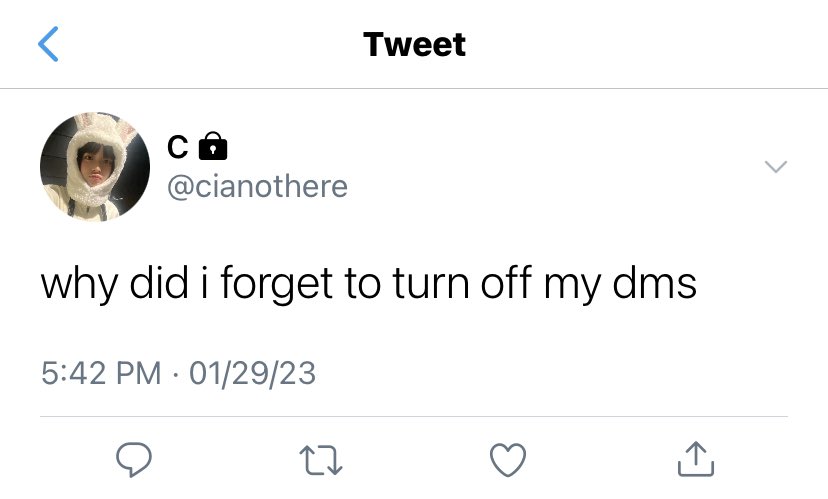Tap the Tweet header title
The width and height of the screenshot is (828, 499).
coord(414,44)
